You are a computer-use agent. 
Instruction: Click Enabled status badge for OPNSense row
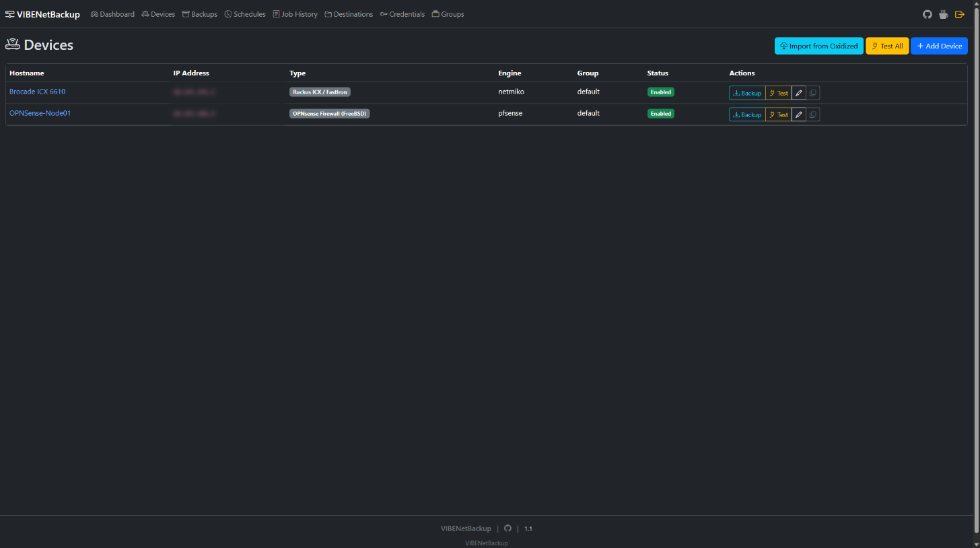661,113
